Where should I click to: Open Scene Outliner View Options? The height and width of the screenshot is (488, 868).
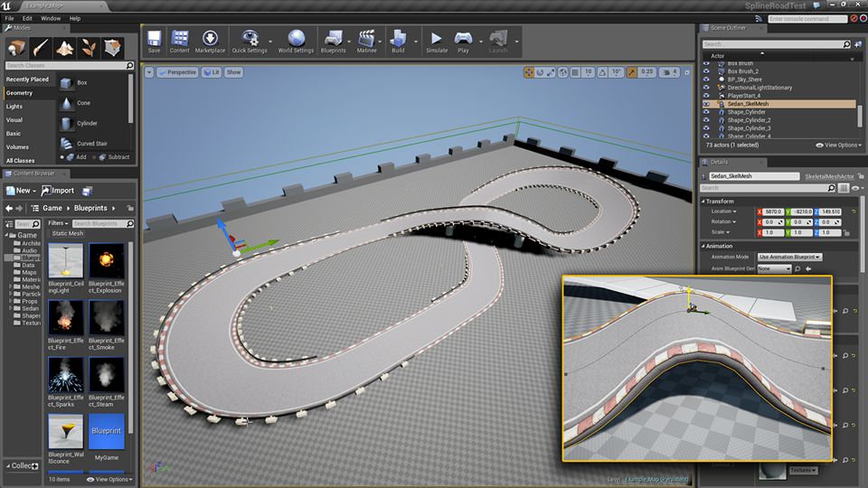[839, 145]
